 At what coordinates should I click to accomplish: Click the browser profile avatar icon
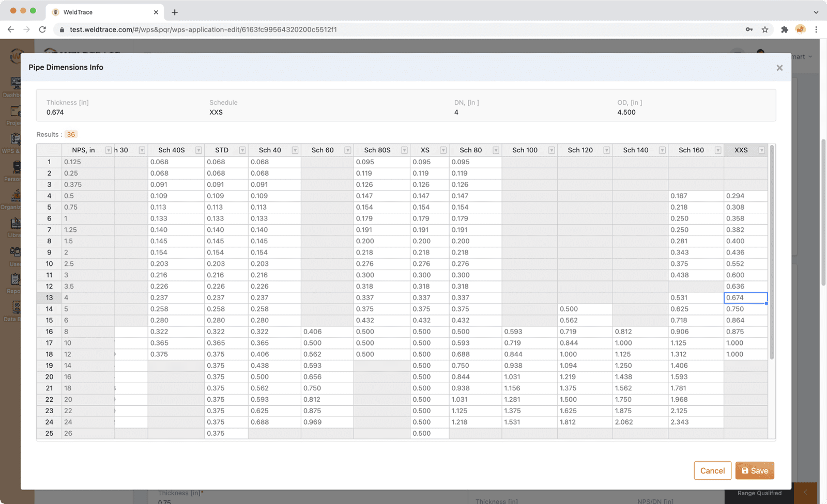pos(800,29)
